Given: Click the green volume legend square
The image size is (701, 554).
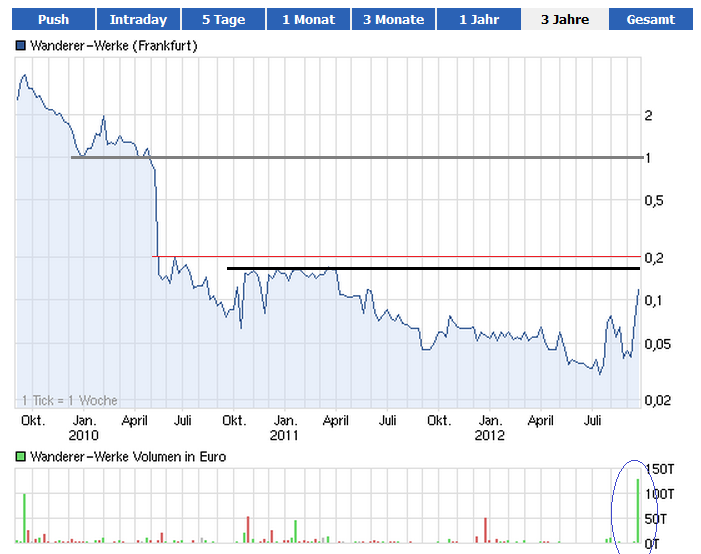Looking at the screenshot, I should (21, 457).
